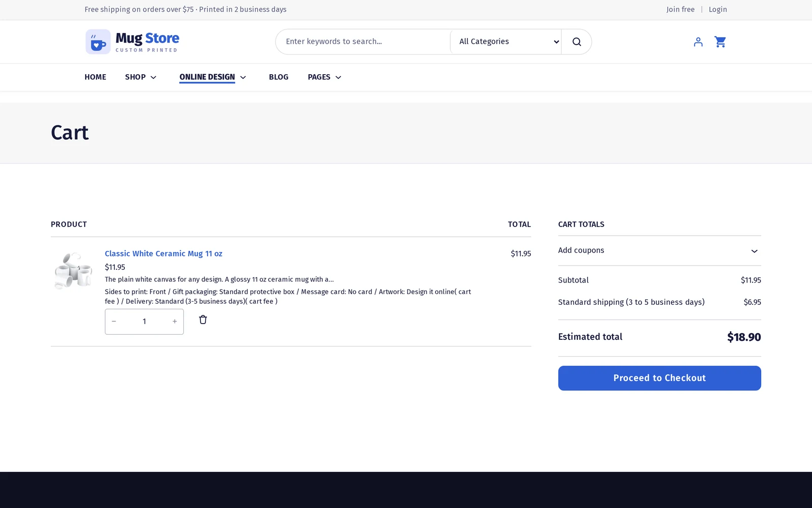Click the Subtotal label

573,280
